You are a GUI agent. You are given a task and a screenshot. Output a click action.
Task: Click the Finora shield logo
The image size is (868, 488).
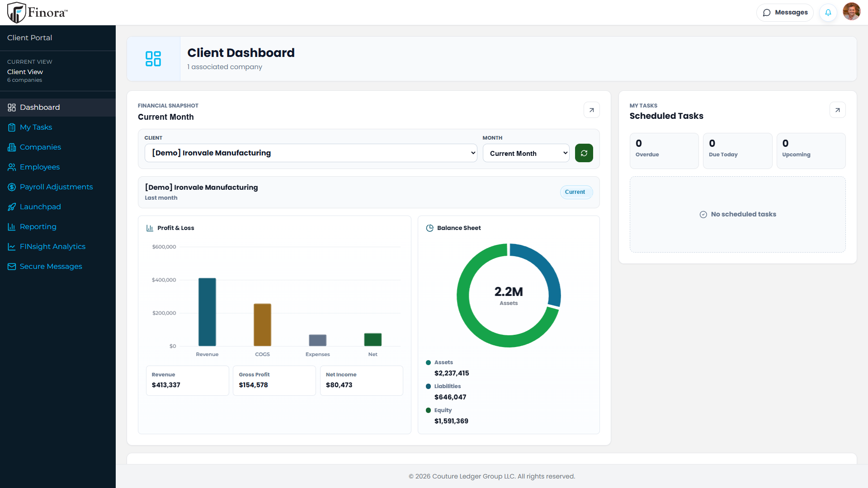17,13
